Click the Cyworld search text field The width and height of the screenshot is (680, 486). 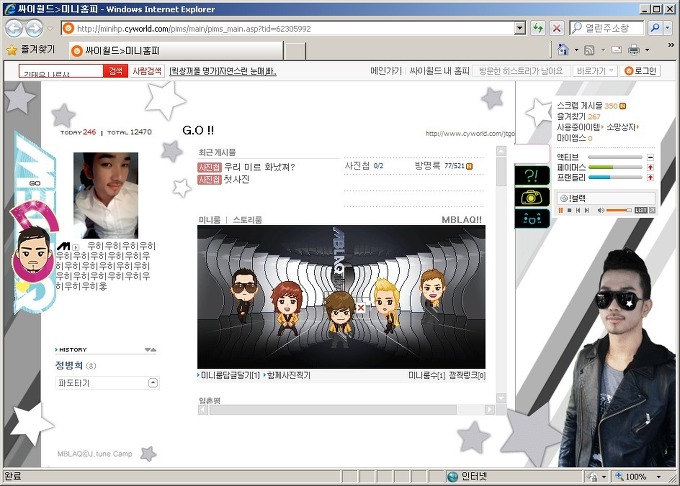[x=61, y=71]
